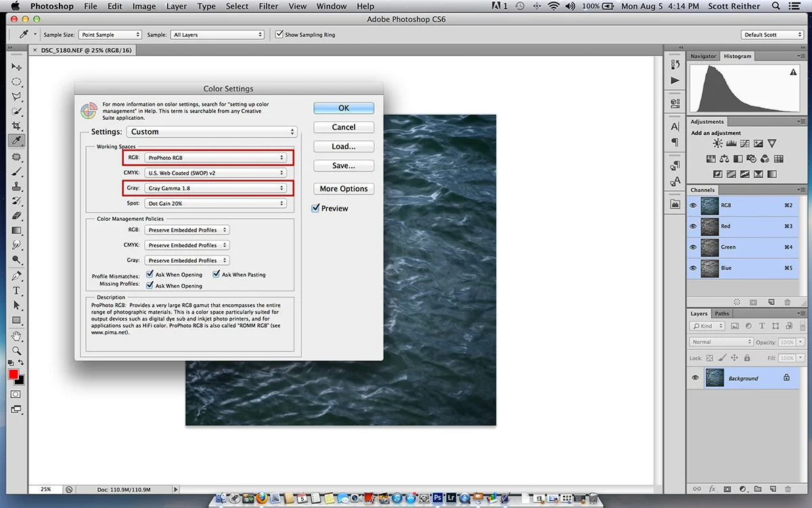Click OK in Color Settings
This screenshot has height=508, width=812.
[x=344, y=108]
